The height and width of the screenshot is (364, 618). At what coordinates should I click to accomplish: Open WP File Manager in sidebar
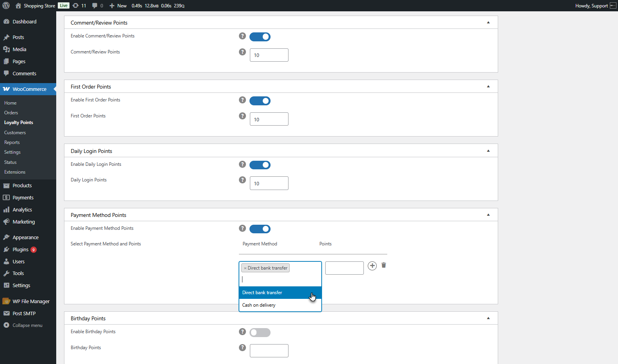pyautogui.click(x=28, y=301)
